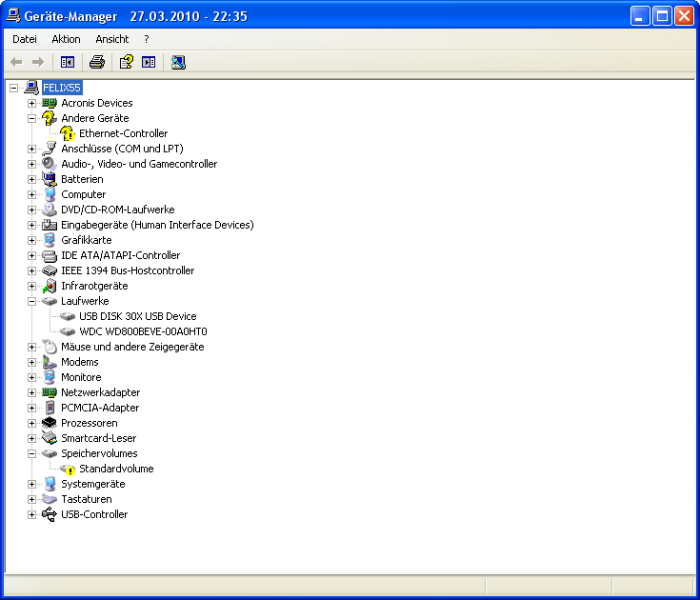Click the Back arrow toolbar button
Image resolution: width=700 pixels, height=600 pixels.
click(16, 62)
